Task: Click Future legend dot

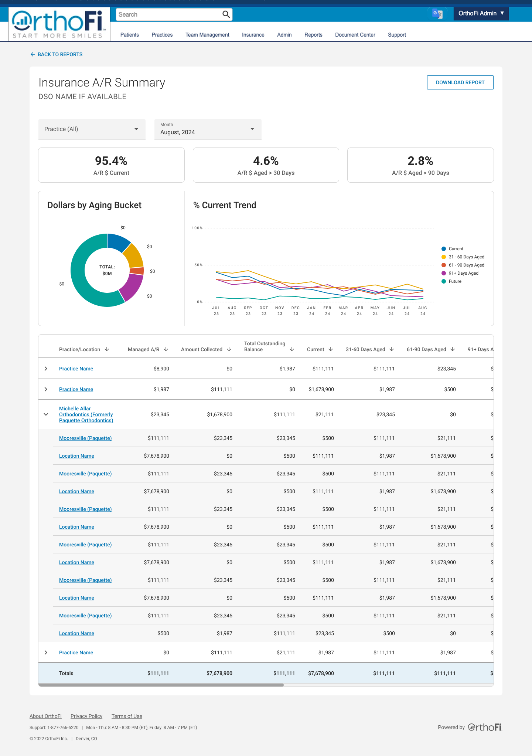Action: (444, 281)
